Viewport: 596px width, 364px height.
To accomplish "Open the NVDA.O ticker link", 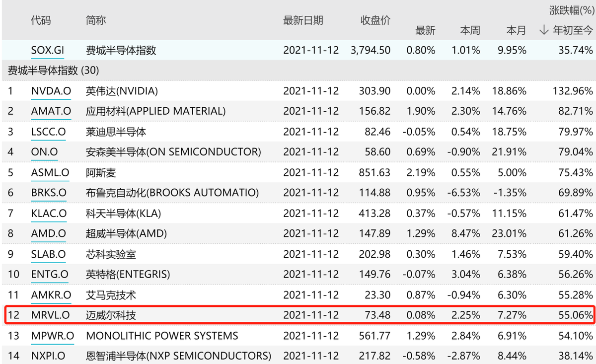I will click(48, 91).
